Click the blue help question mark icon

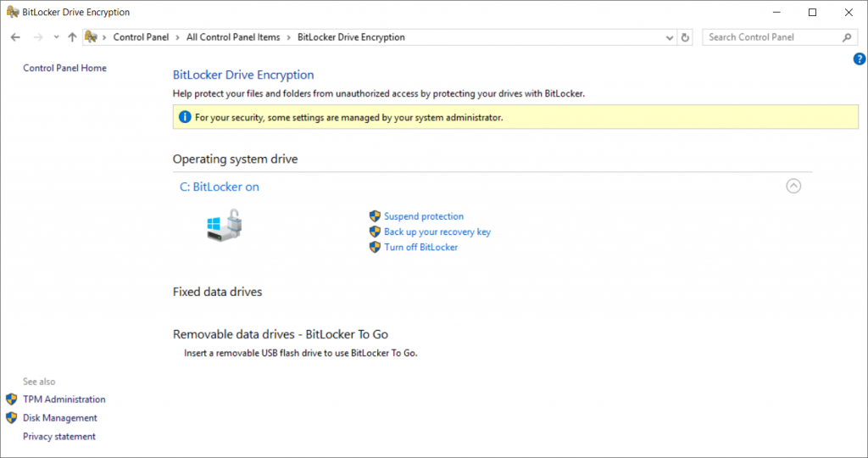[860, 59]
